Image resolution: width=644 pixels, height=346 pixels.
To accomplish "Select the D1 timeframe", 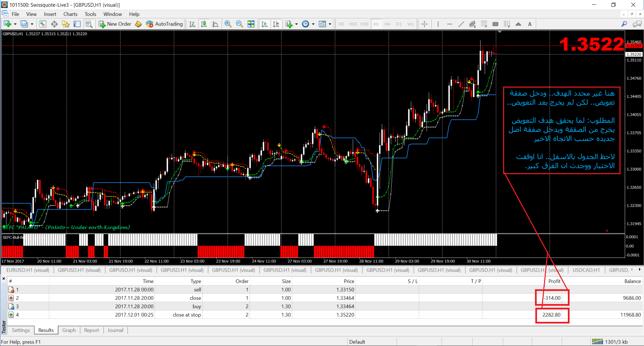I will point(399,24).
